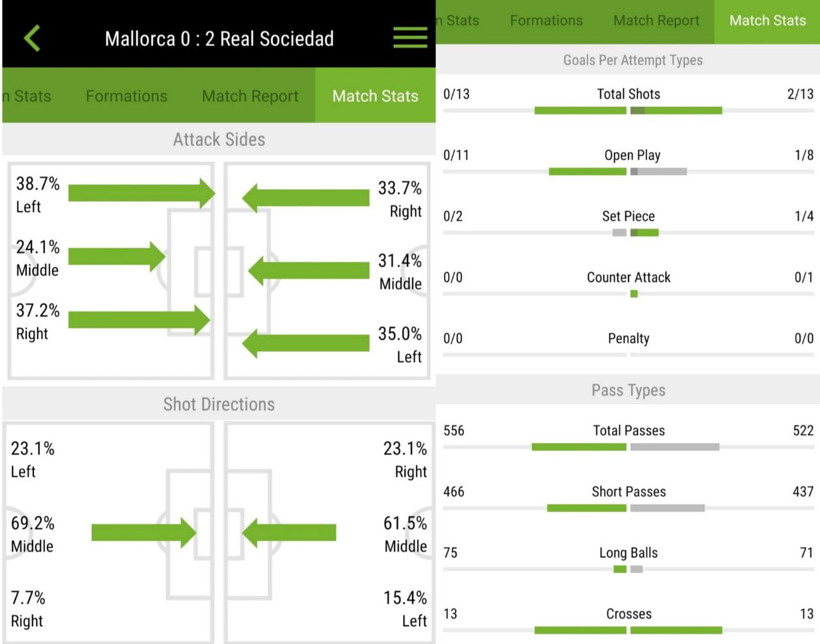The width and height of the screenshot is (820, 644).
Task: Open Match Report tab above Goals Per Attempt Types
Action: [x=656, y=21]
